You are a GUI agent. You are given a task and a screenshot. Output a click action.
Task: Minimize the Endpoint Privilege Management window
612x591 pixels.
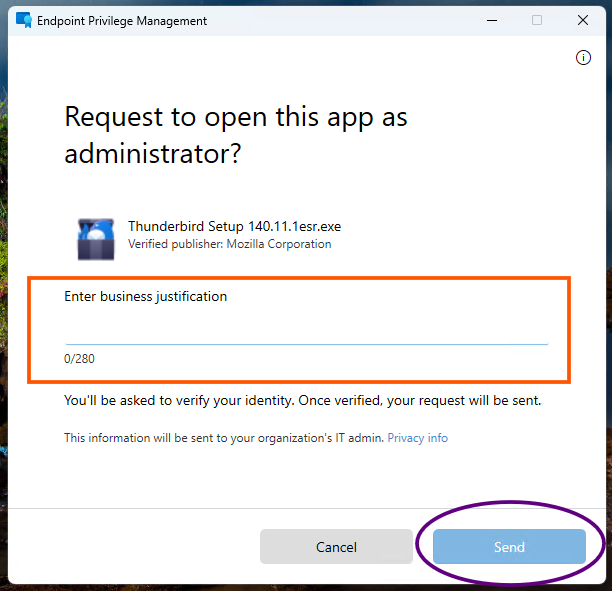492,20
